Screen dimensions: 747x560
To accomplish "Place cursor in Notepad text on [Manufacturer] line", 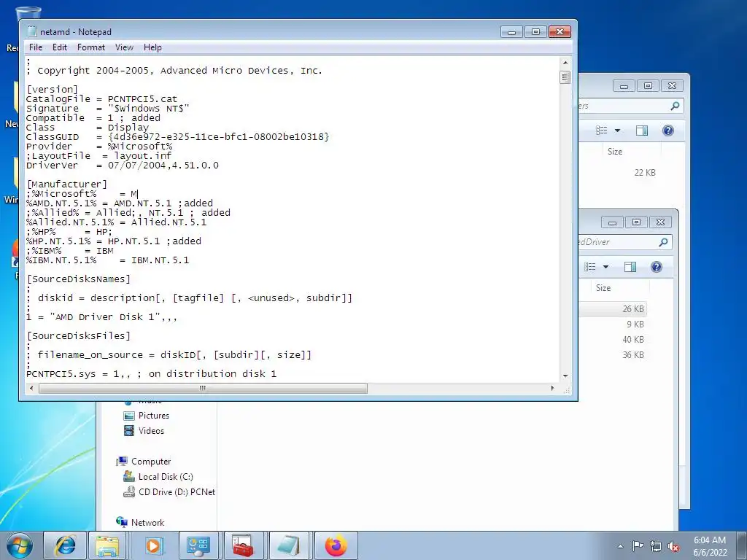I will tap(66, 184).
